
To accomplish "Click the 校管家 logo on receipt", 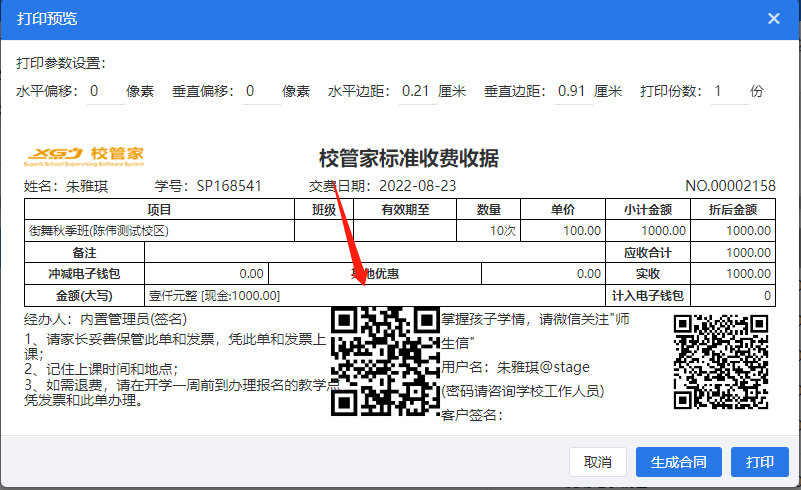I will [x=85, y=155].
